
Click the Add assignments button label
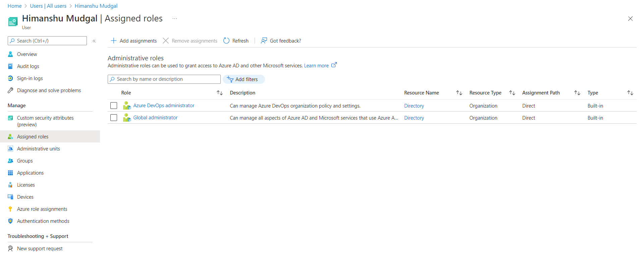tap(138, 41)
